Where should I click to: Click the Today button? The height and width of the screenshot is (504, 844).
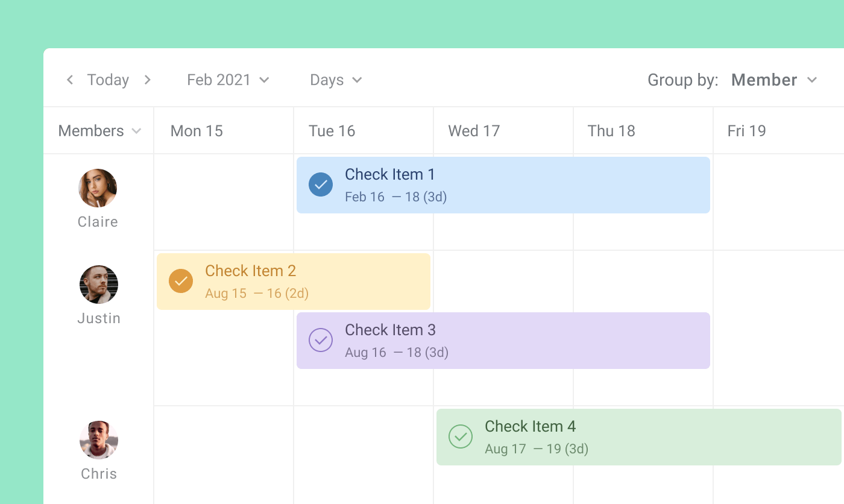pyautogui.click(x=108, y=79)
